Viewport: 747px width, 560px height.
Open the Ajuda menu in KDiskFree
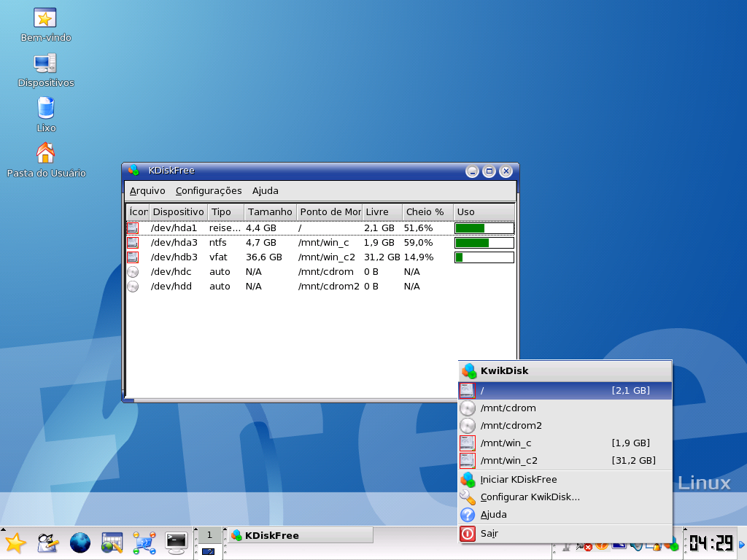pos(266,191)
